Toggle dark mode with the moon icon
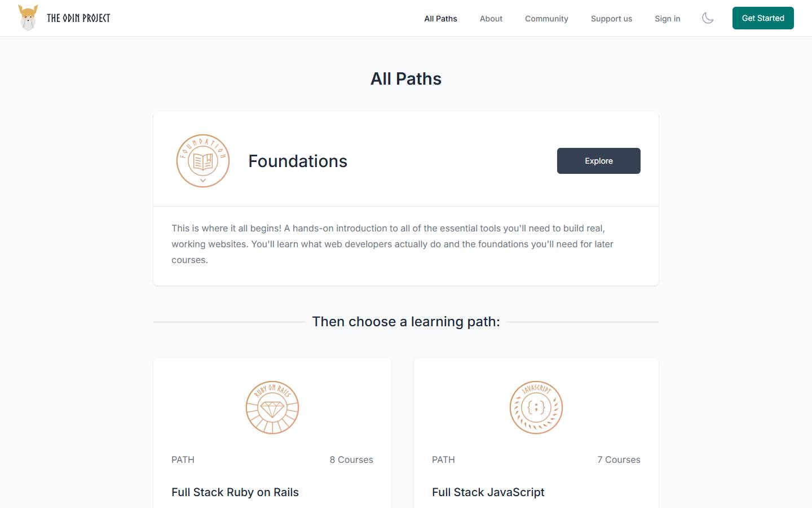 click(x=708, y=18)
